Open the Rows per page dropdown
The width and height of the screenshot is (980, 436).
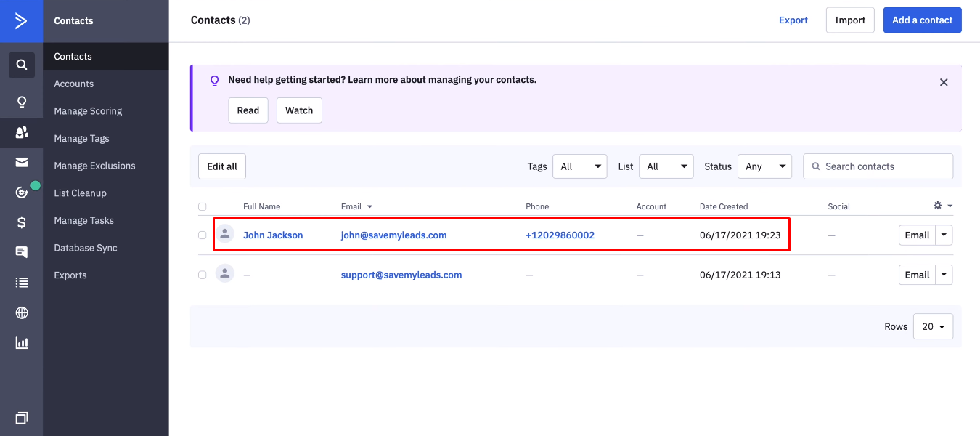click(933, 326)
